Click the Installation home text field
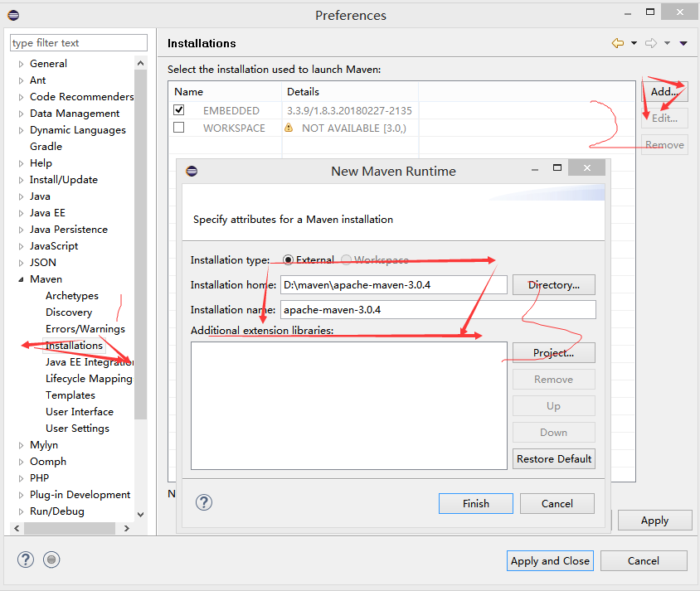Viewport: 700px width, 591px height. (x=394, y=284)
